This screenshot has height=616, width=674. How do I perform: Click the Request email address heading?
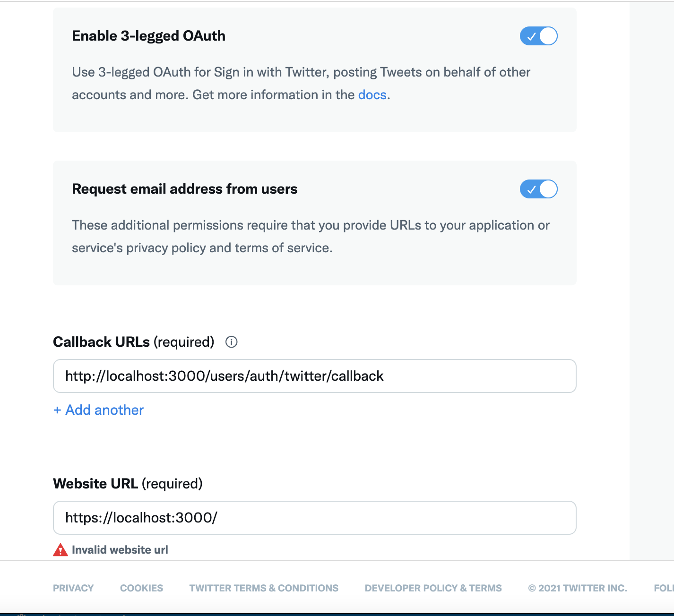click(x=184, y=188)
